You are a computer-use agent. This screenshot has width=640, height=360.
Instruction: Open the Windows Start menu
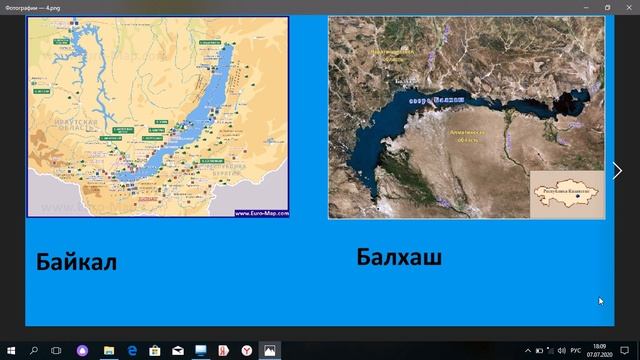(x=11, y=351)
